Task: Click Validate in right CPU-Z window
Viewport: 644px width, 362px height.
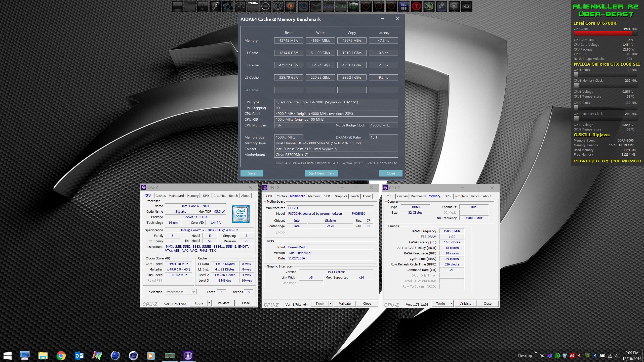Action: (465, 304)
